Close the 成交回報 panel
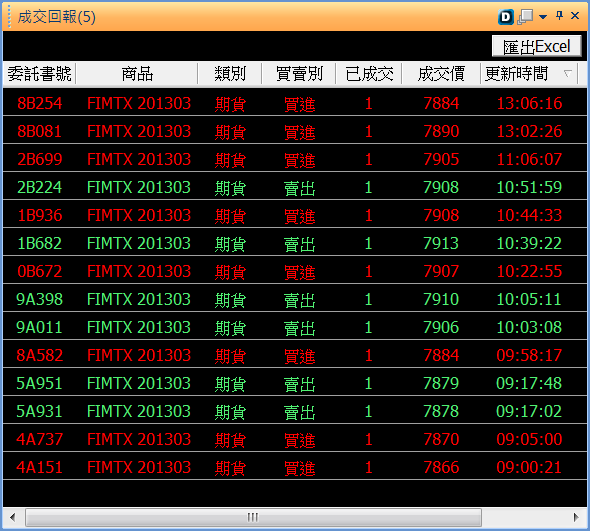This screenshot has height=531, width=590. (575, 16)
